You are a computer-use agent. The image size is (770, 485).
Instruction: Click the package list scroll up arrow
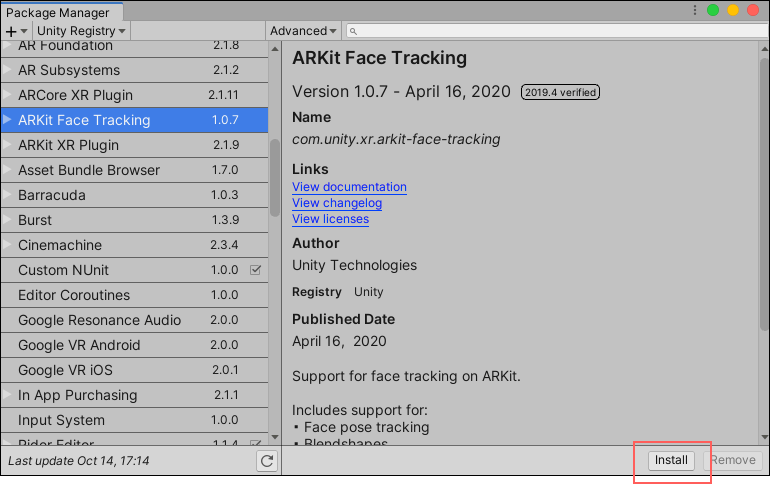coord(275,49)
